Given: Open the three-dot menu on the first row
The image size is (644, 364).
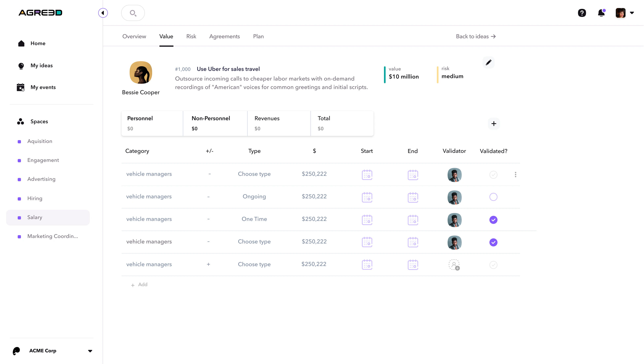Looking at the screenshot, I should click(515, 175).
